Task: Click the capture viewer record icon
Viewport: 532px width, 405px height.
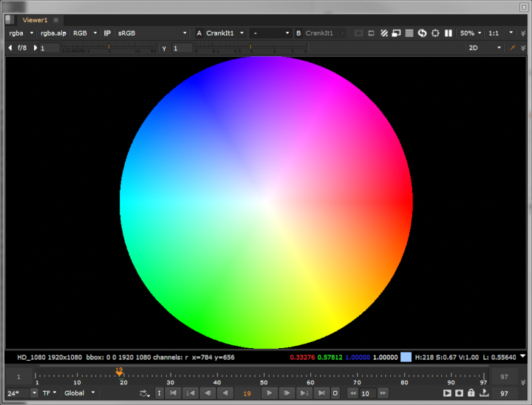Action: click(460, 393)
